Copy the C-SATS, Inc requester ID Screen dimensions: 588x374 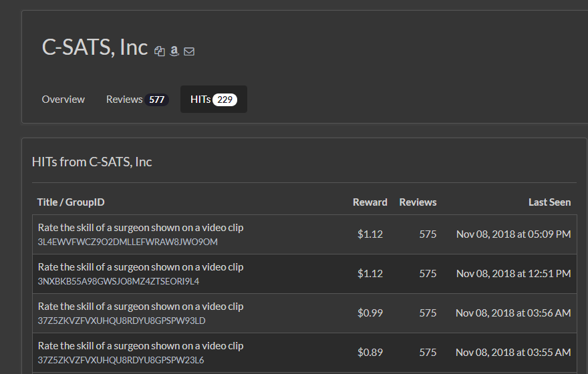(x=160, y=51)
